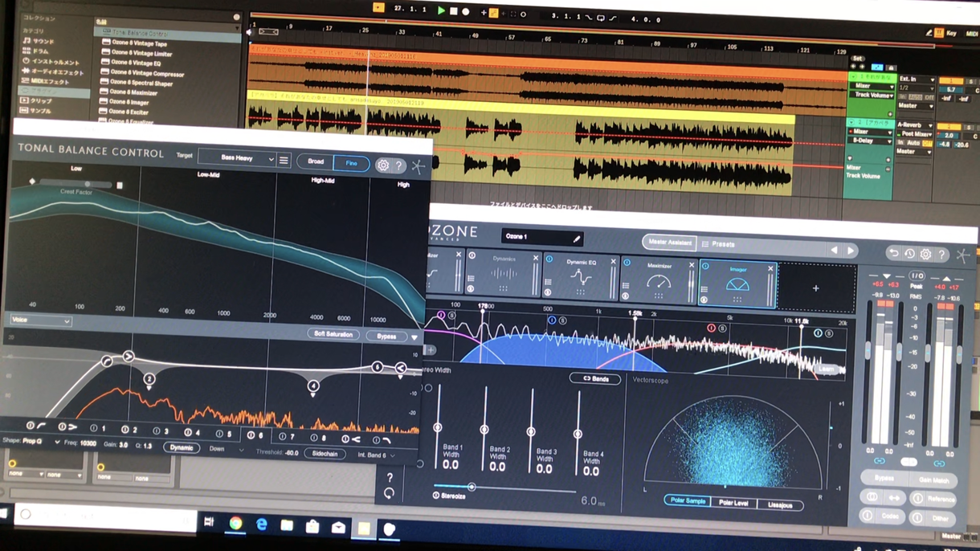Go to the previous Ozone preset arrow
The width and height of the screenshot is (980, 551).
834,251
